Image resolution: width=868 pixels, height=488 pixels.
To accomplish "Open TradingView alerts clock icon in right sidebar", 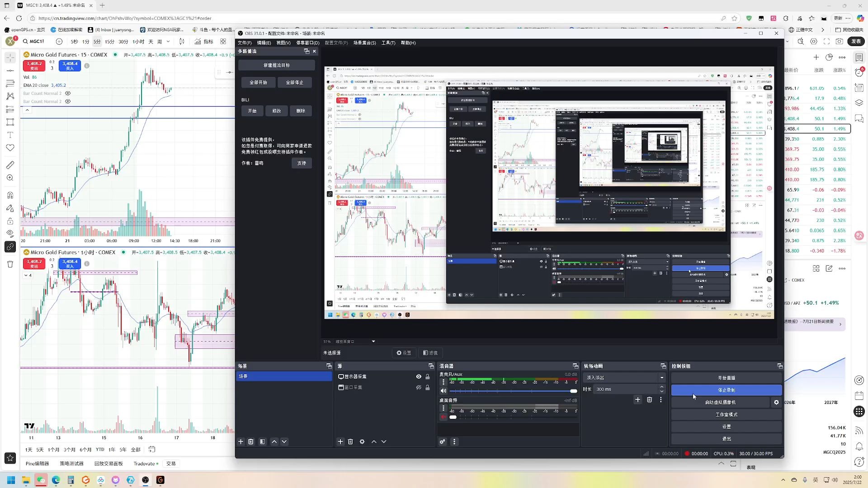I will click(859, 72).
